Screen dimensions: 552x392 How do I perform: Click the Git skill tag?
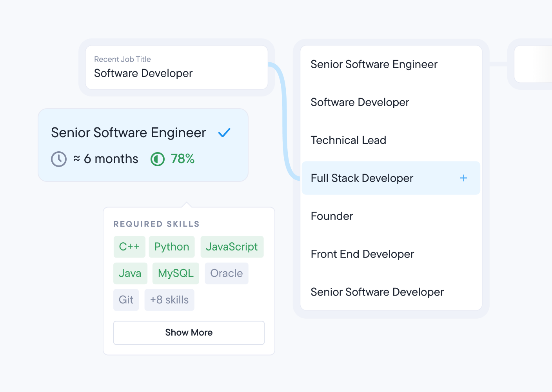[x=126, y=300]
